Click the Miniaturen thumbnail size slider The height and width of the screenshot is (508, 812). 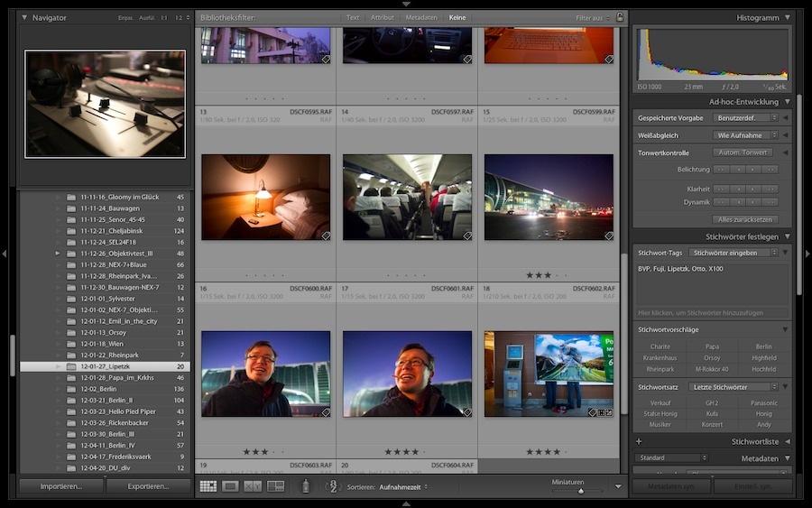click(x=580, y=491)
